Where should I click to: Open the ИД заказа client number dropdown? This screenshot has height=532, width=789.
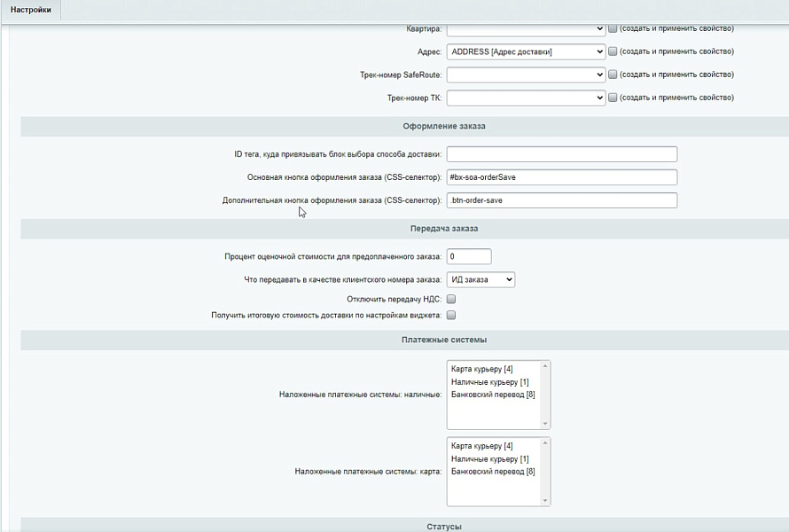point(480,279)
